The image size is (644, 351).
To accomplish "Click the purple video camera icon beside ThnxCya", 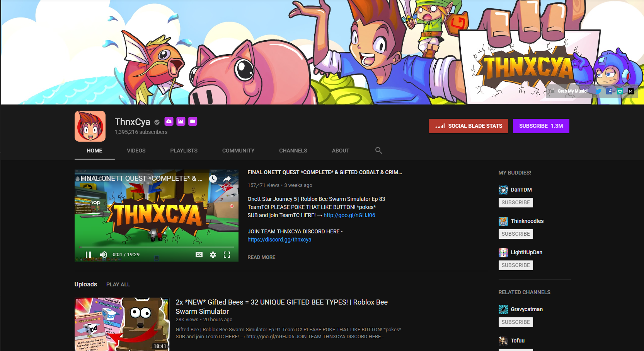I will pos(193,122).
